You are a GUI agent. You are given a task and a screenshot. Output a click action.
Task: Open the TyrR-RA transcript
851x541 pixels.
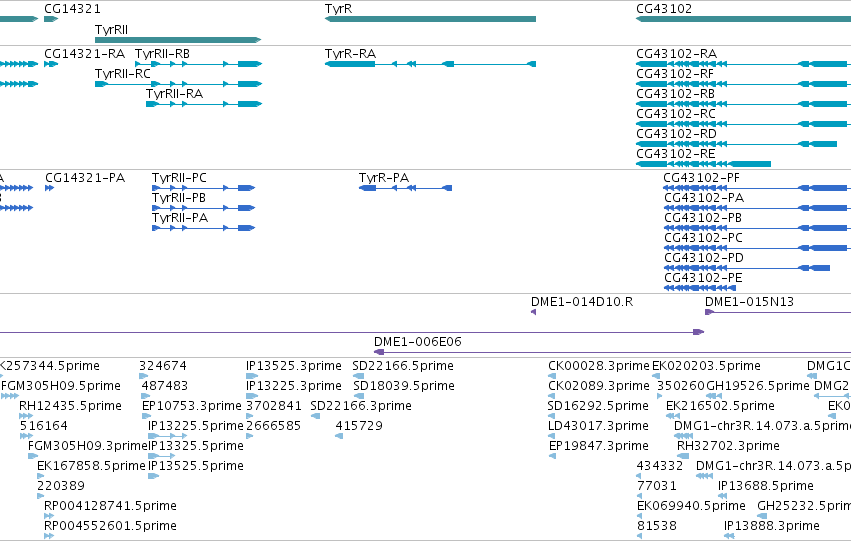coord(430,64)
